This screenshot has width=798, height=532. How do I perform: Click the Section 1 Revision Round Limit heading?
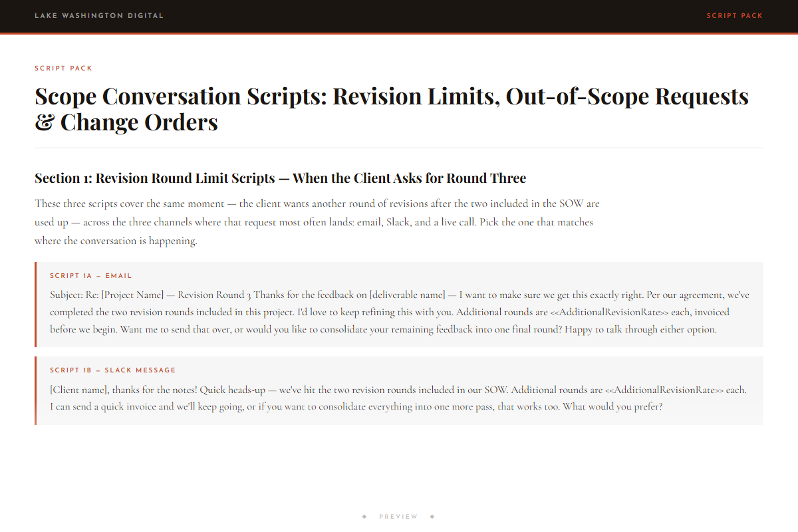click(280, 178)
